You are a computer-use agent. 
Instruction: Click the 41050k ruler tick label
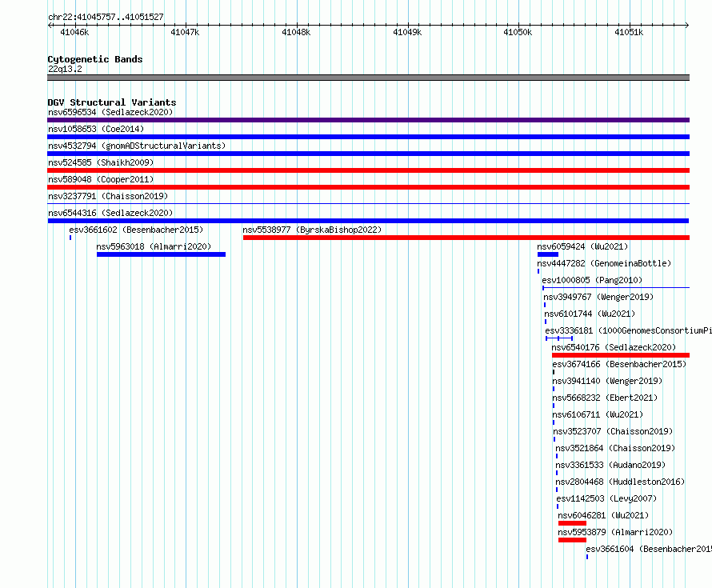click(x=518, y=32)
